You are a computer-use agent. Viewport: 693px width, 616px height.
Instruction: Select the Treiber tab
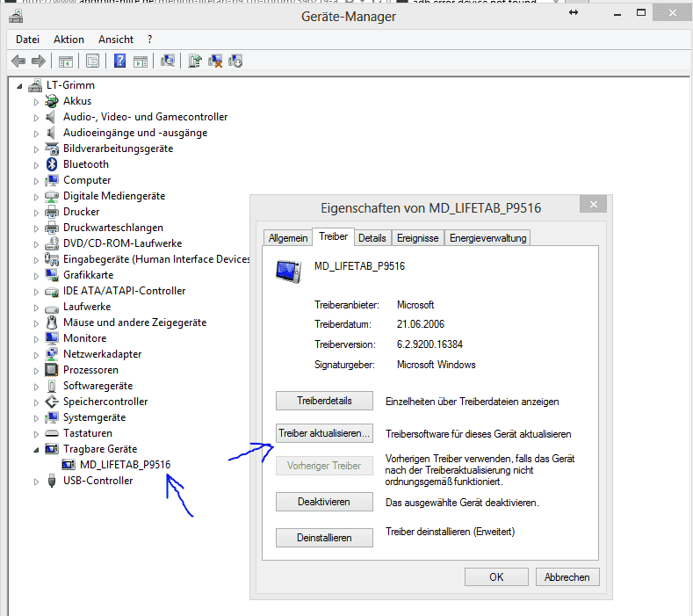click(x=333, y=236)
